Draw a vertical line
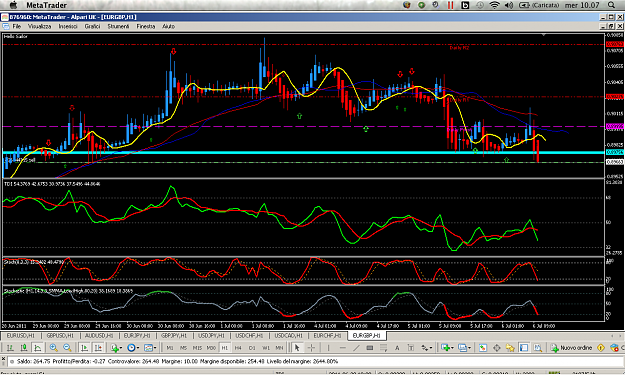 point(328,348)
